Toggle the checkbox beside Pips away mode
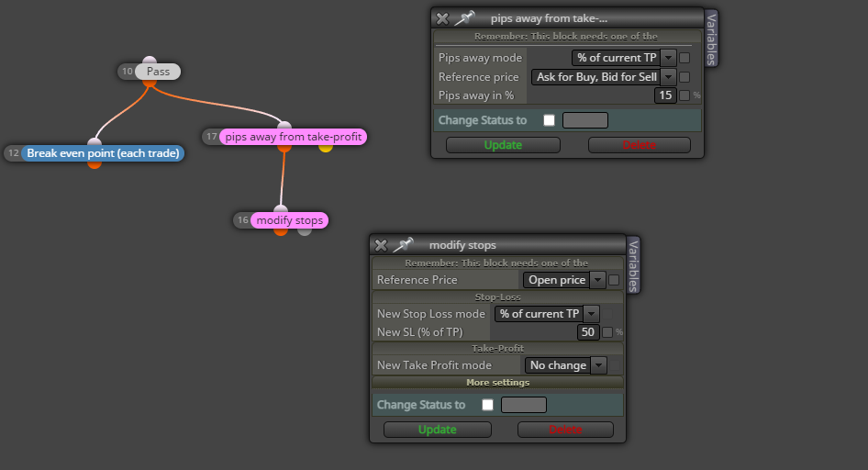Viewport: 868px width, 470px height. [684, 58]
